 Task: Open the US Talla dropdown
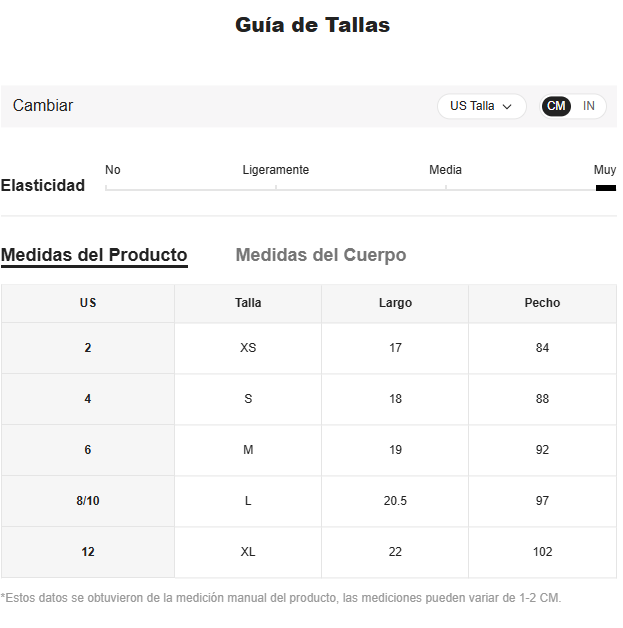coord(480,106)
